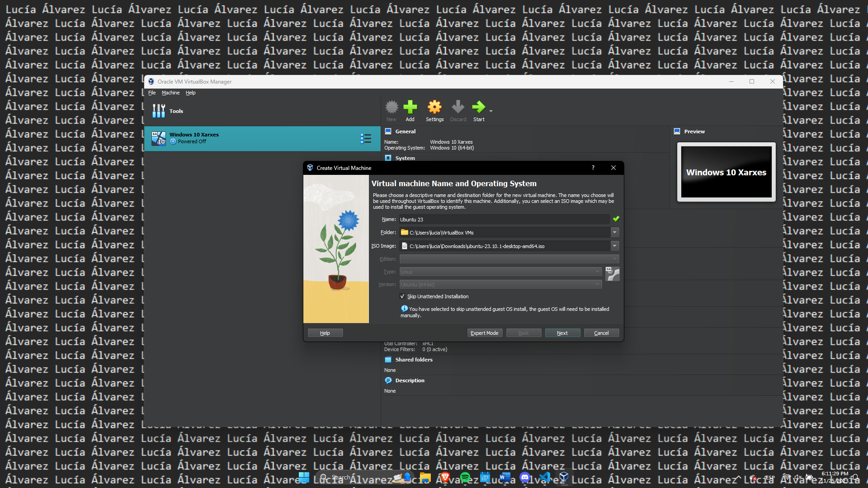Screen dimensions: 868x488
Task: Open Discord from the taskbar
Action: (525, 477)
